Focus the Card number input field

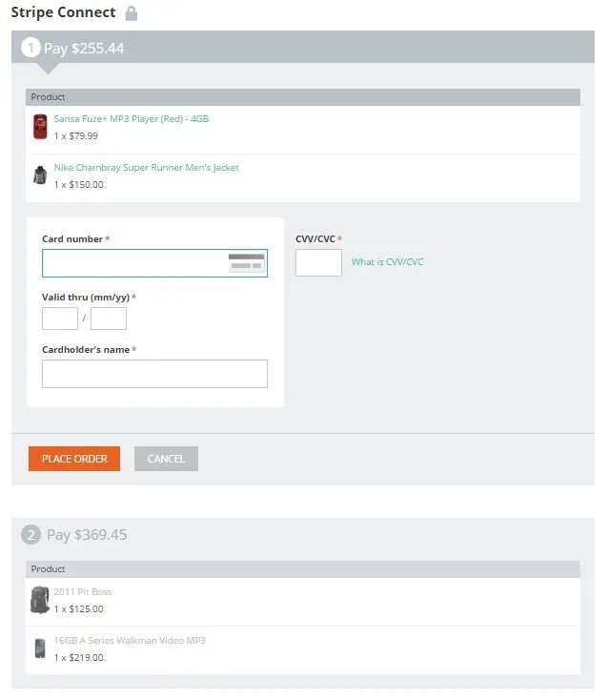click(x=133, y=263)
